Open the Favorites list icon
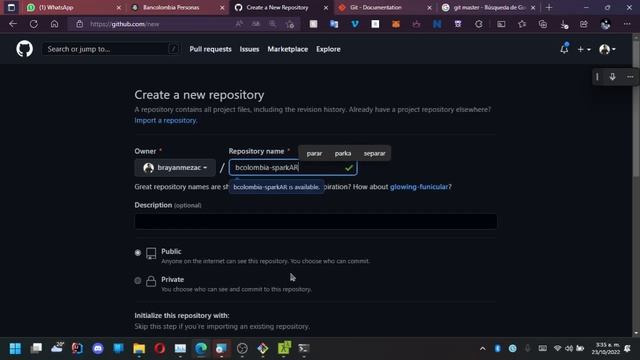This screenshot has height=360, width=640. pyautogui.click(x=522, y=24)
